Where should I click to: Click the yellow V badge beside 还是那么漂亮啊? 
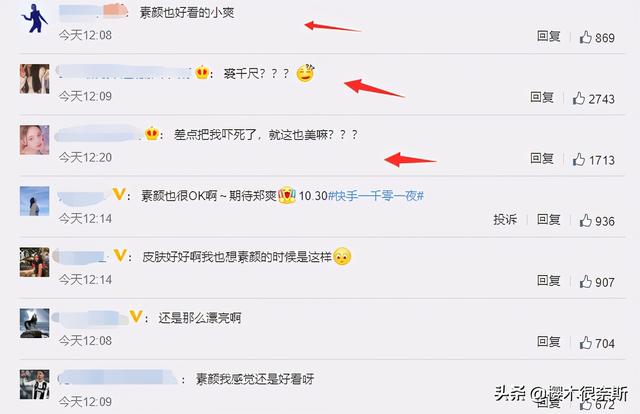pos(136,316)
